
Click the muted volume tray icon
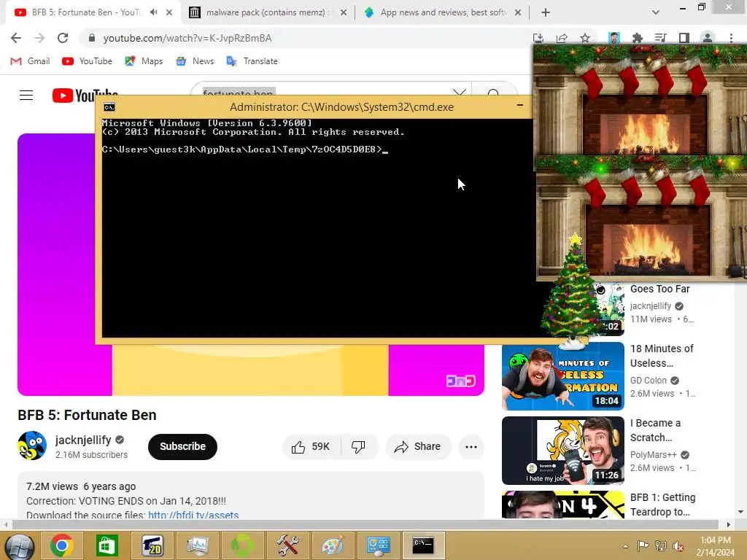tap(677, 546)
